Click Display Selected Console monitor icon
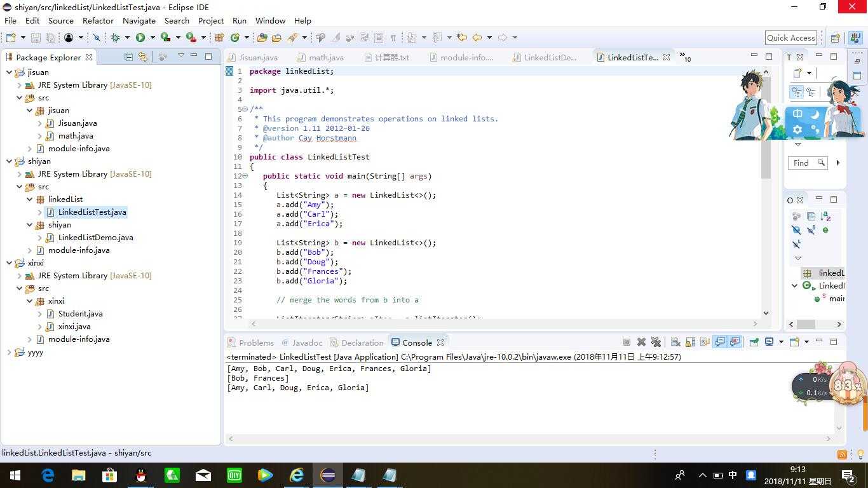868x488 pixels. click(769, 342)
